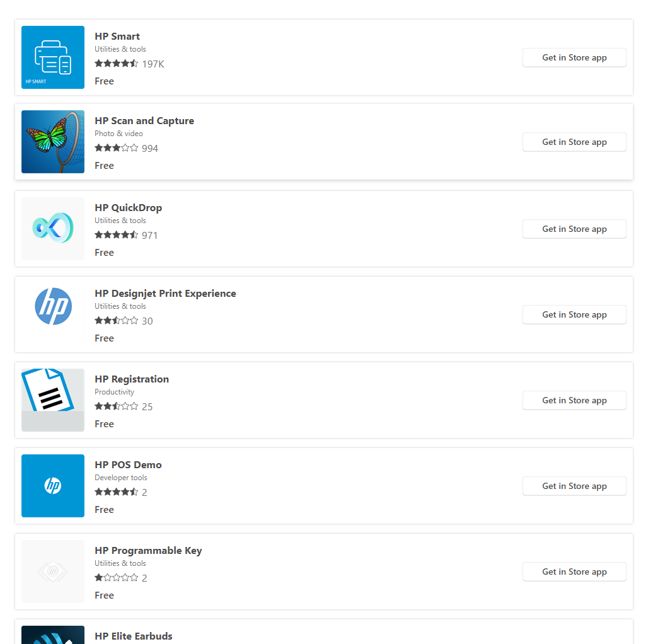This screenshot has width=653, height=644.
Task: Click Utilities & tools under HP Programmable Key
Action: pyautogui.click(x=120, y=563)
